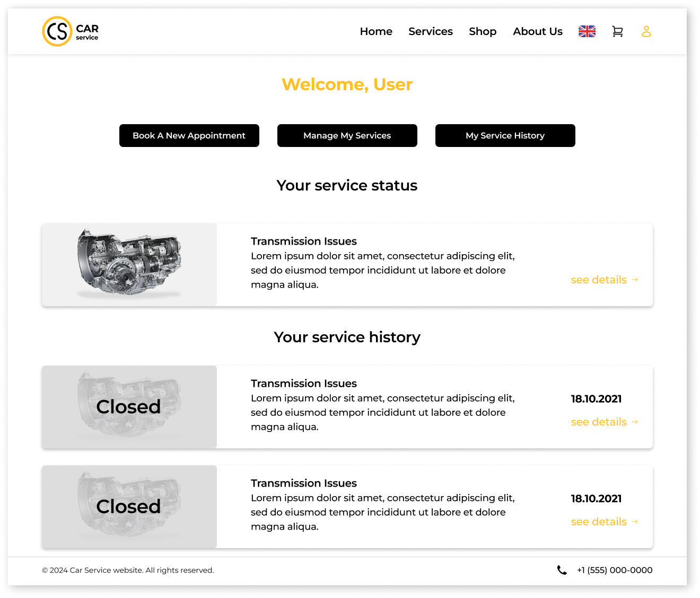Open the Services menu item

point(431,31)
